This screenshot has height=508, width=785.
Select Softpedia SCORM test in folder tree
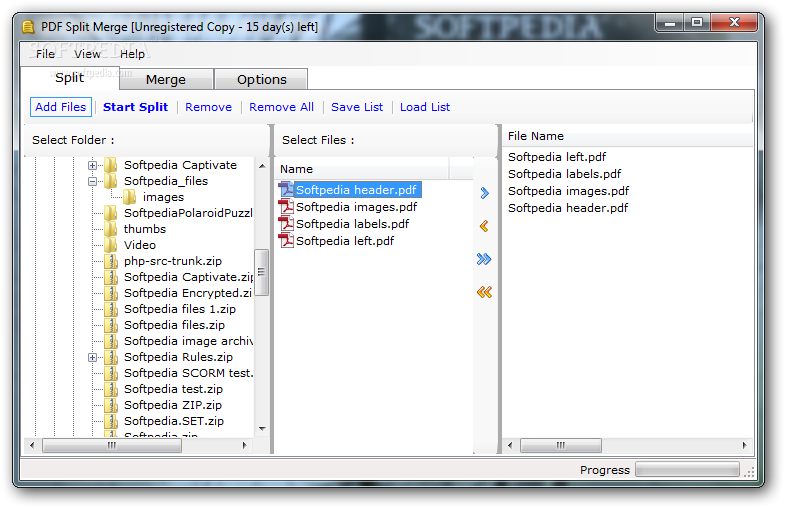point(188,372)
